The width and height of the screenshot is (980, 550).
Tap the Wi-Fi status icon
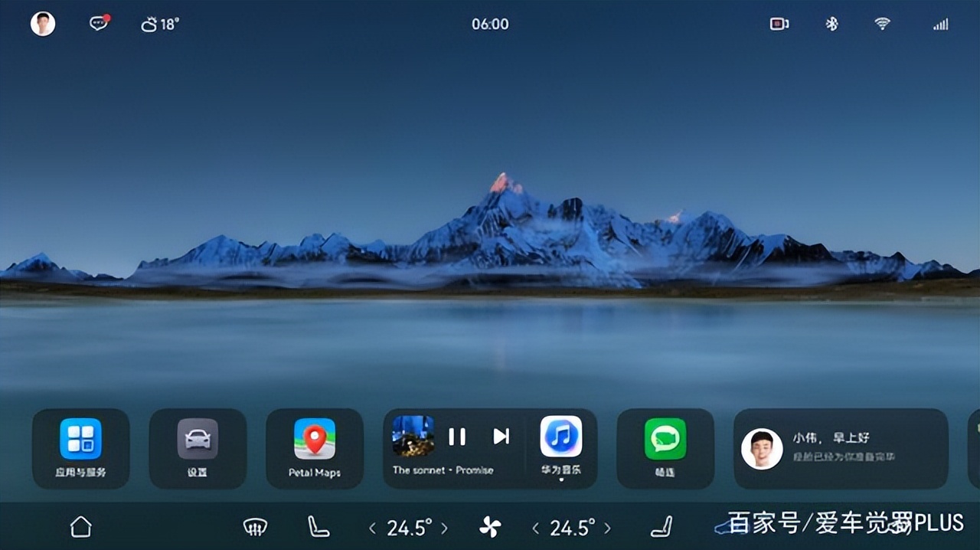(x=883, y=24)
